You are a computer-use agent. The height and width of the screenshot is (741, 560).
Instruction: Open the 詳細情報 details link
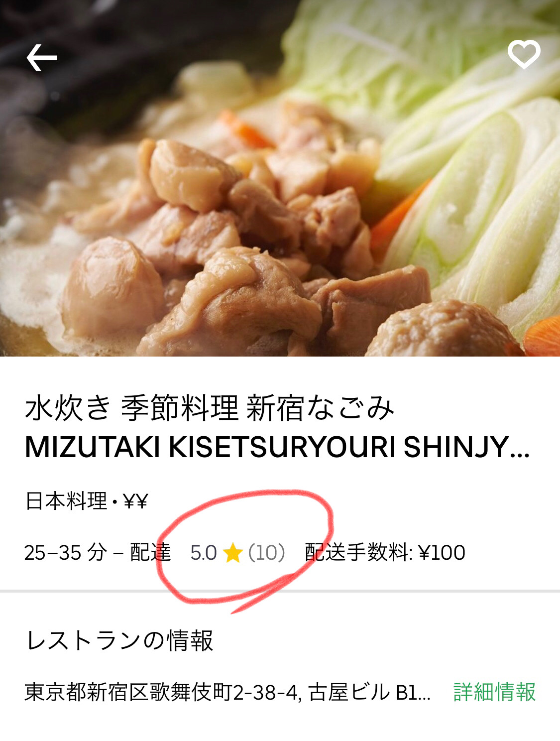pyautogui.click(x=494, y=692)
